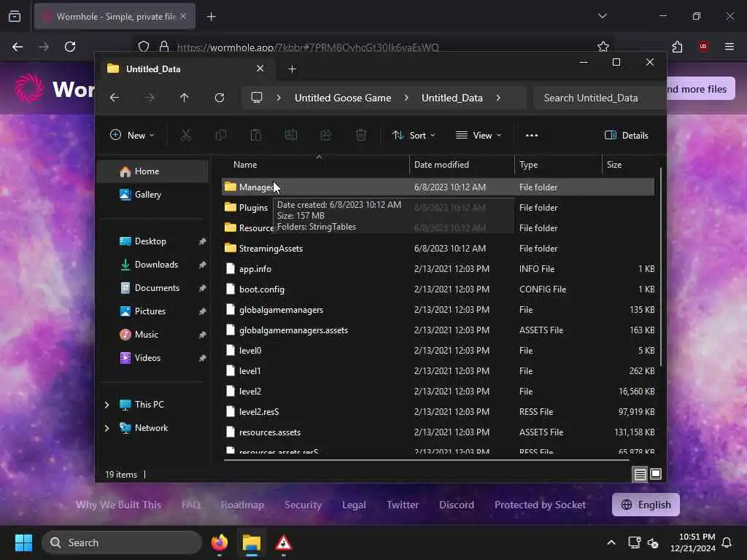Select the Wormhole Firefox browser tab
The image size is (747, 560).
(x=115, y=17)
